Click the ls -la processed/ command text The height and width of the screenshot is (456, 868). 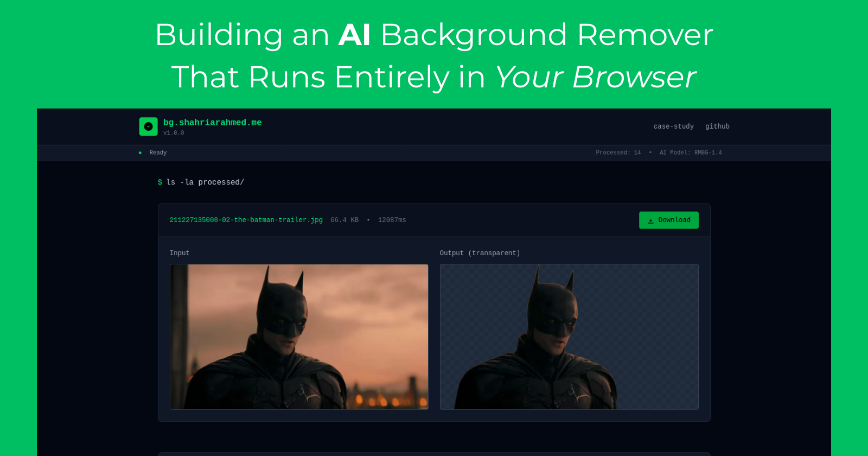click(x=205, y=182)
